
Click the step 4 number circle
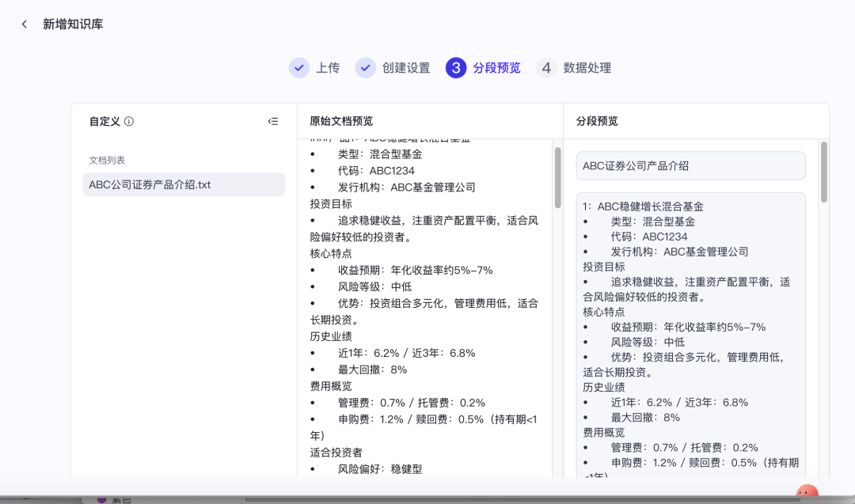(546, 68)
